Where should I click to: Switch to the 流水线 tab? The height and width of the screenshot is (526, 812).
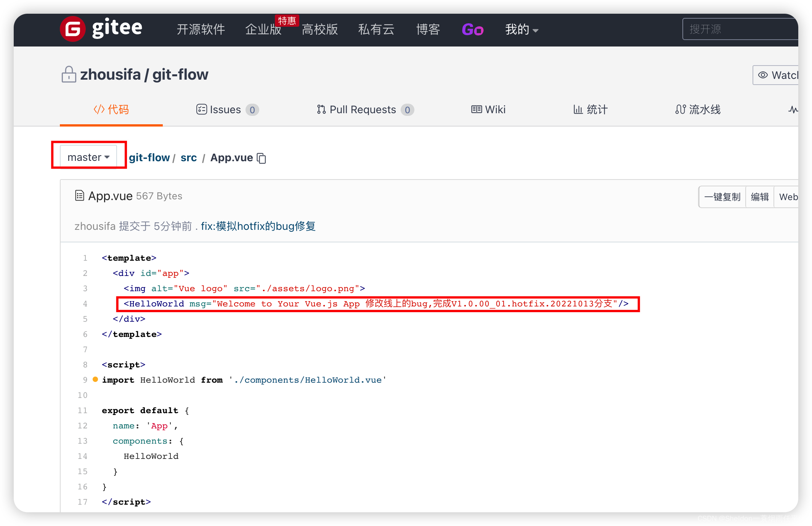coord(698,110)
